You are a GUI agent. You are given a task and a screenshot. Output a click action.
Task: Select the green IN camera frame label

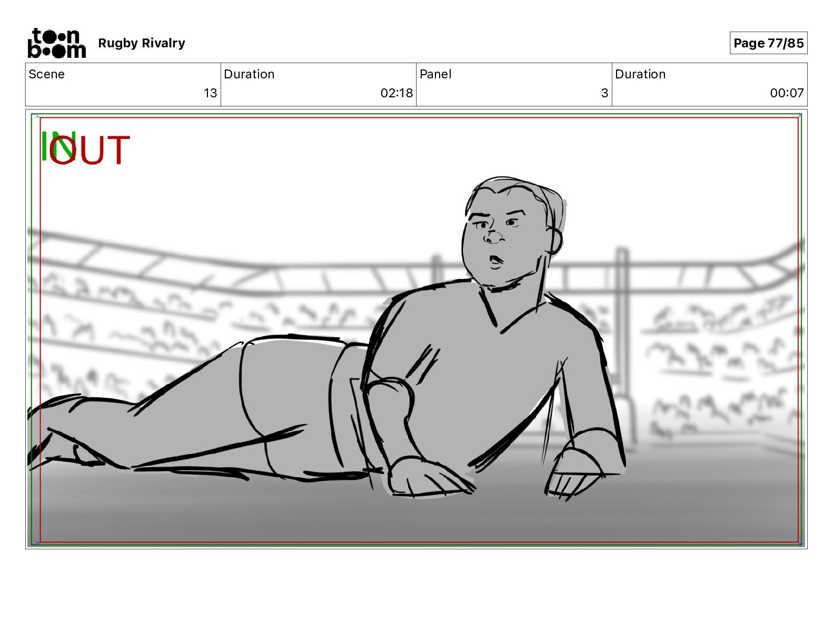coord(58,146)
